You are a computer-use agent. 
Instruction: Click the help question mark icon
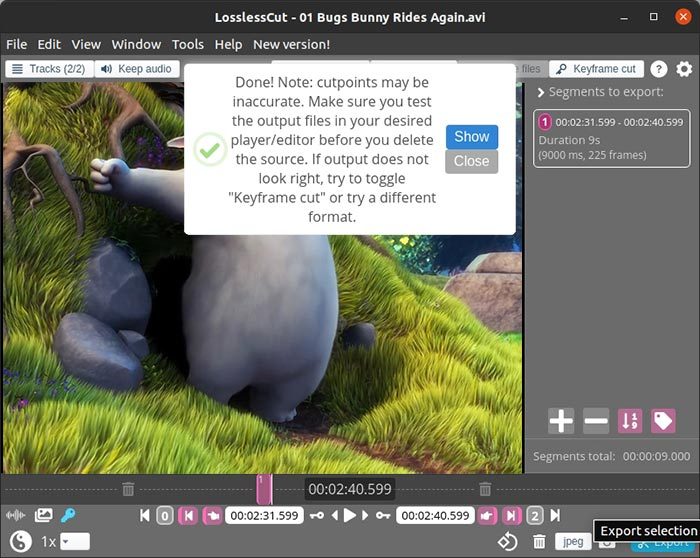[659, 69]
